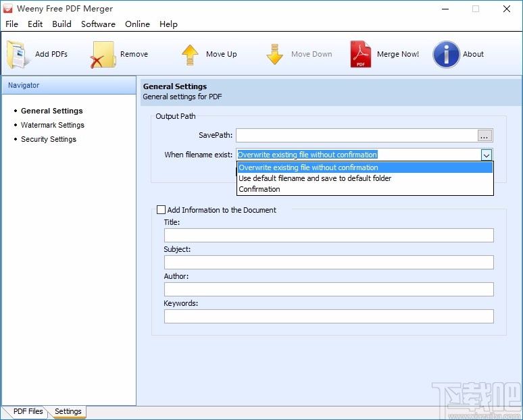Switch to the PDF Files tab
Screen dimensions: 523x420
tap(27, 411)
